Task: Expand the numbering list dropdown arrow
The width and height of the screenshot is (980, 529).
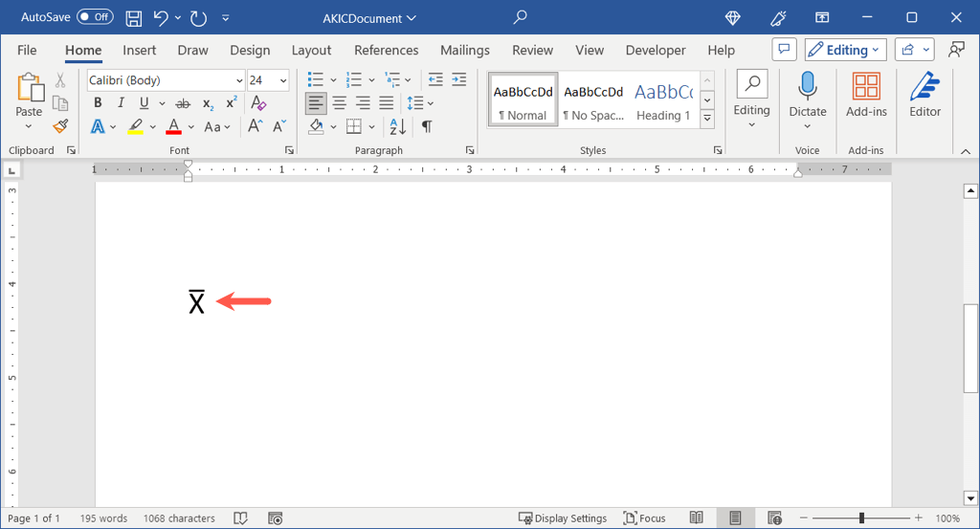Action: tap(371, 80)
